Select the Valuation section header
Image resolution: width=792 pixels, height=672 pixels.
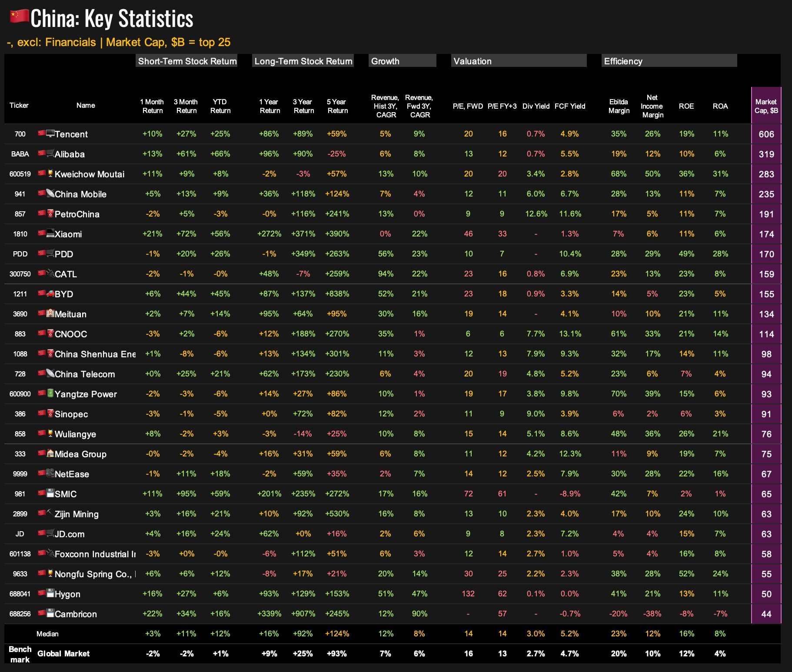[518, 61]
